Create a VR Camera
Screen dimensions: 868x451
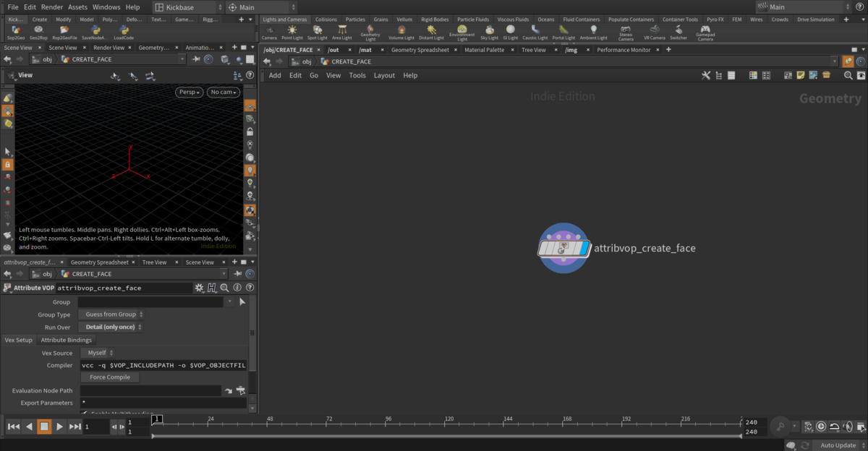(655, 33)
